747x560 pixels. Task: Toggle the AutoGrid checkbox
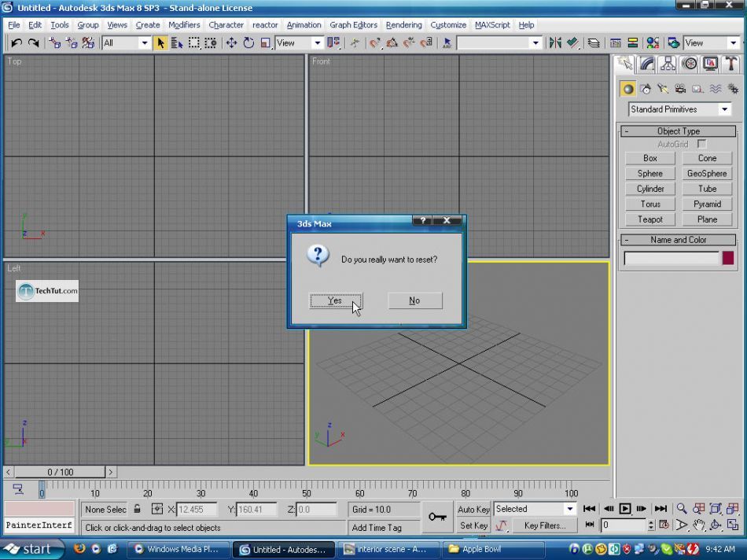pyautogui.click(x=701, y=143)
